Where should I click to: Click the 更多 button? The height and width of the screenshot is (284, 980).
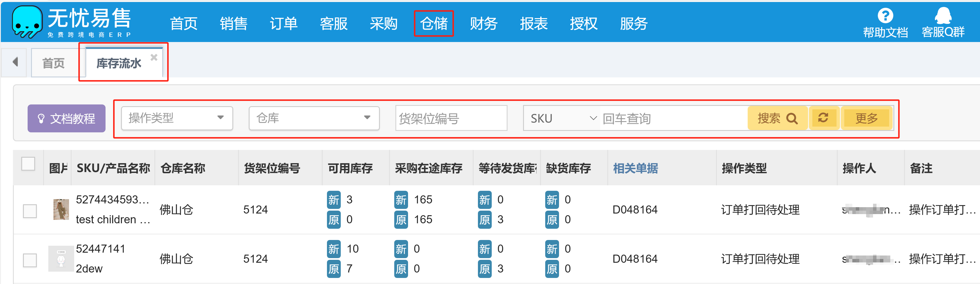[x=867, y=118]
